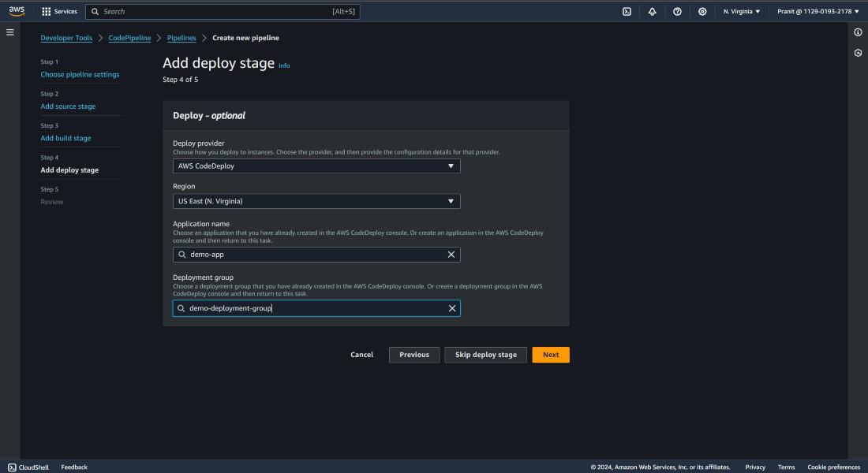Go to Pipelines breadcrumb
This screenshot has width=868, height=473.
[181, 38]
